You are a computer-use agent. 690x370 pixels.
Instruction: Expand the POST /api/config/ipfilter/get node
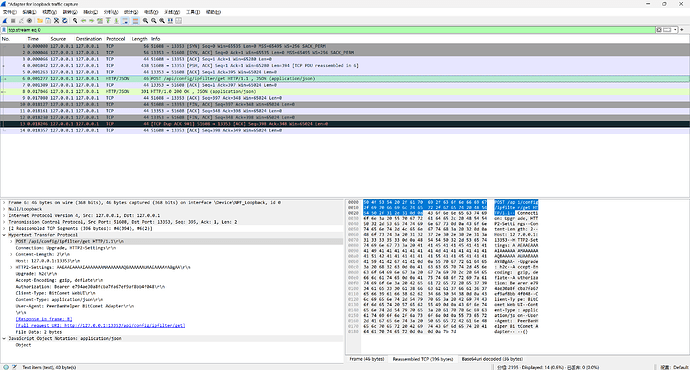coord(11,242)
